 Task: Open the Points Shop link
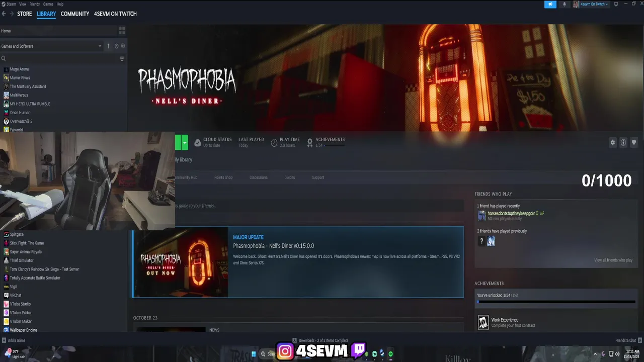(223, 177)
